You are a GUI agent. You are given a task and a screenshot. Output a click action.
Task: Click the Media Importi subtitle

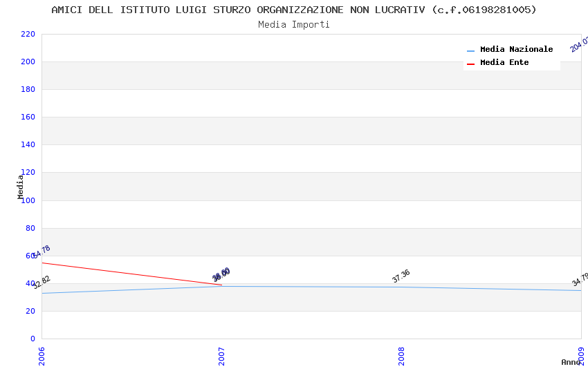point(294,25)
